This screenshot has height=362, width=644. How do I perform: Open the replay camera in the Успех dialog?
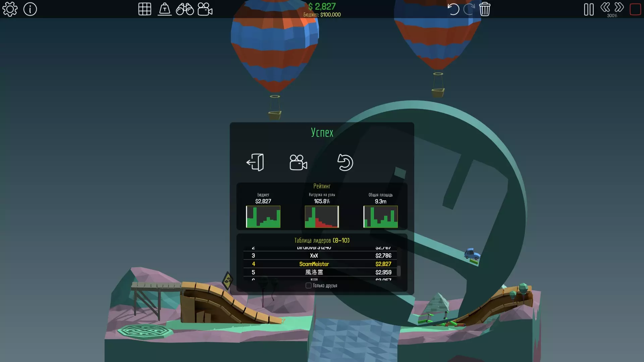coord(298,163)
